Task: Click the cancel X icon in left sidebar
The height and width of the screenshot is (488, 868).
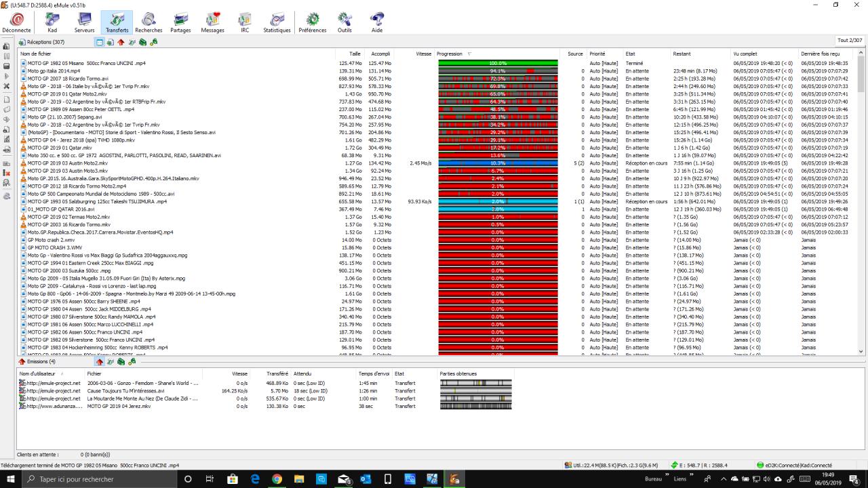Action: [6, 86]
